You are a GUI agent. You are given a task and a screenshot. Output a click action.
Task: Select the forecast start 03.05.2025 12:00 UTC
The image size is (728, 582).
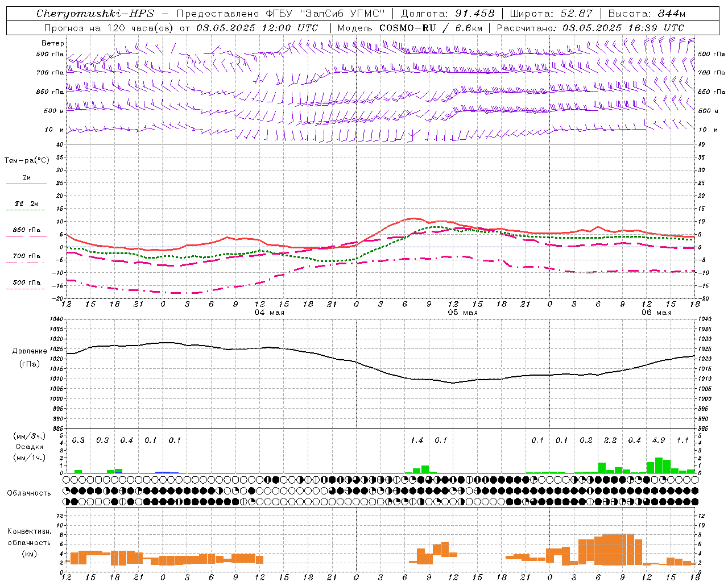point(257,28)
